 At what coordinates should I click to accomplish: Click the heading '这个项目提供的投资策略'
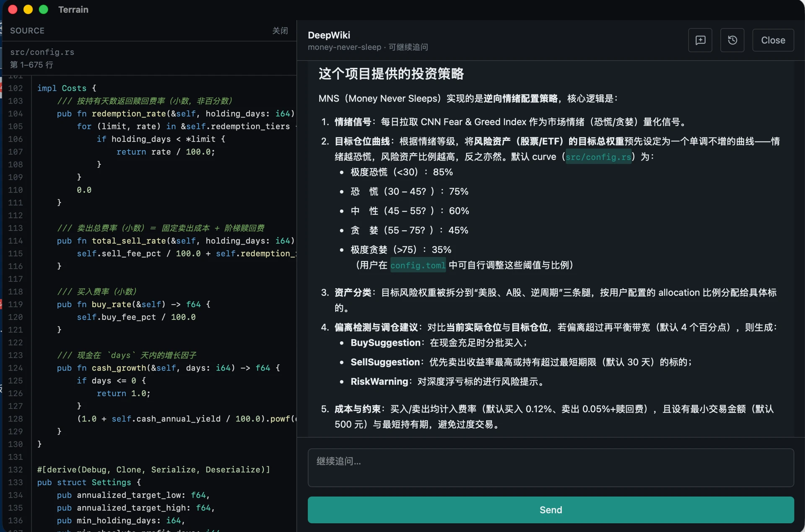pyautogui.click(x=391, y=74)
